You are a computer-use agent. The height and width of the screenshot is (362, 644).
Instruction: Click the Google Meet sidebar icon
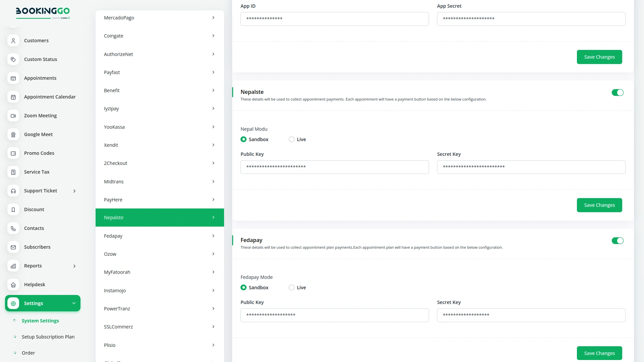[13, 134]
